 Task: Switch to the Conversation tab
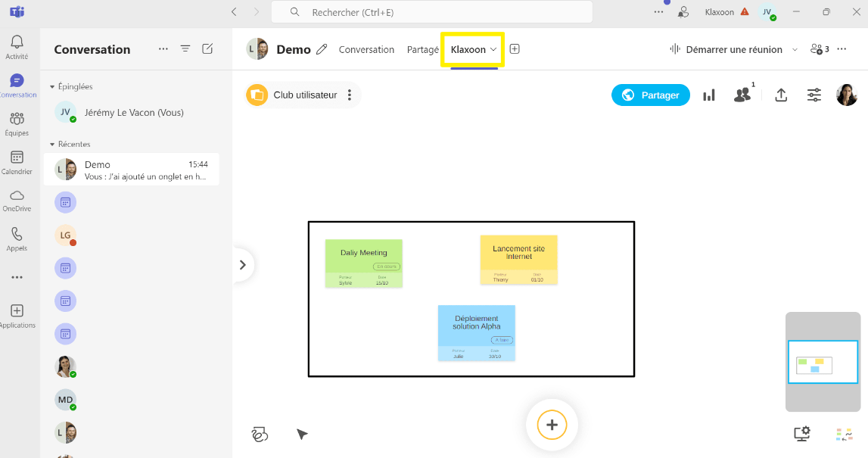pos(366,50)
